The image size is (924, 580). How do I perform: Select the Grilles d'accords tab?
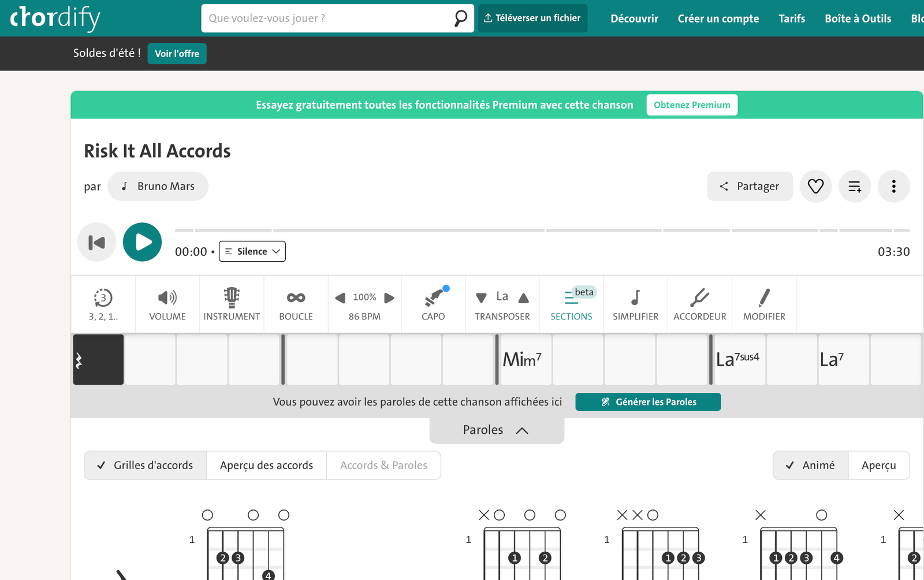point(146,466)
